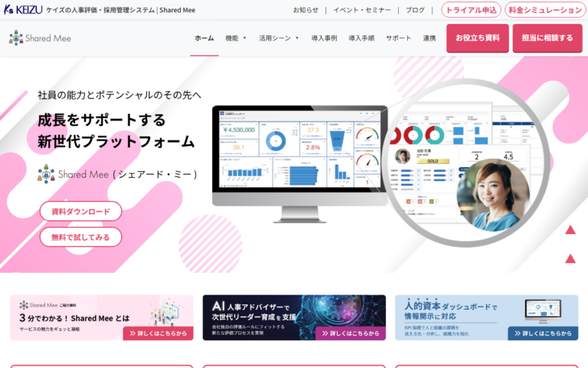Screen dimensions: 588x368
Task: Click the 担当に相談する button
Action: (547, 38)
